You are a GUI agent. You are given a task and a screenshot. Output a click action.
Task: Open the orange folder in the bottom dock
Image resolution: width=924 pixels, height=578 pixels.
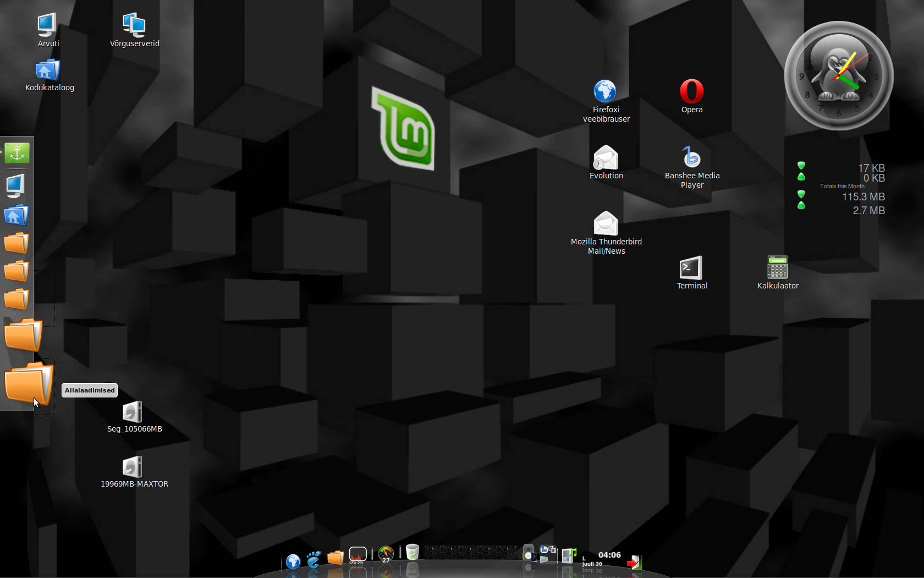click(335, 558)
